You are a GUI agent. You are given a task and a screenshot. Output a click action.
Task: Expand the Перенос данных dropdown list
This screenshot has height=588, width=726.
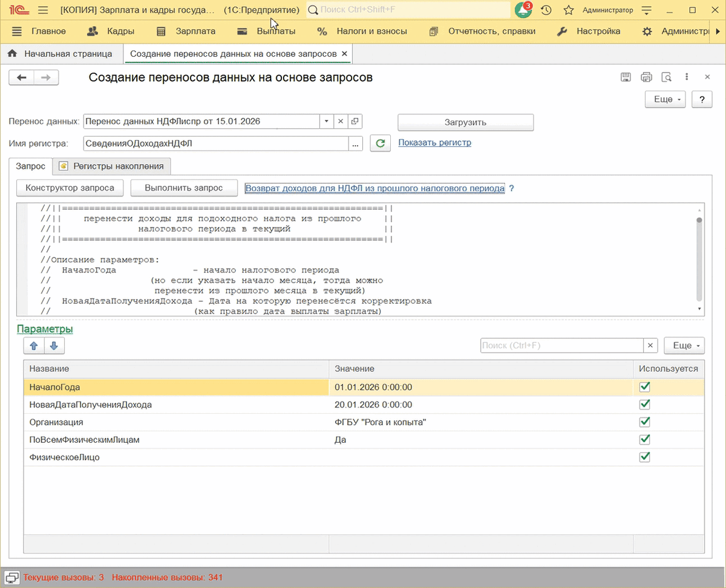click(x=327, y=122)
